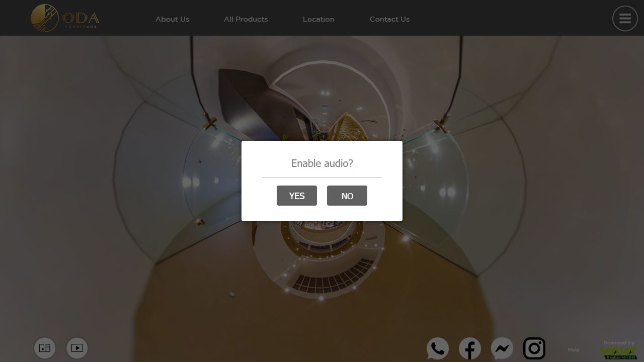Open the Facebook icon
Screen dimensions: 644x362
click(x=470, y=348)
